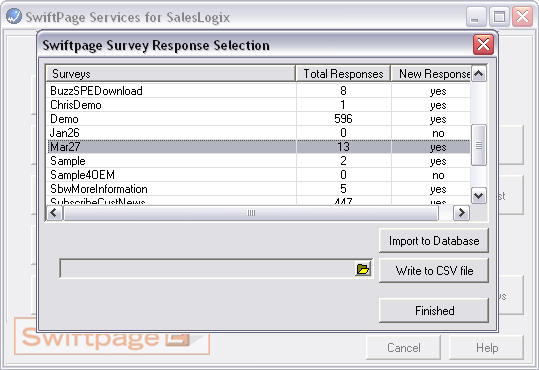Click the SwiftPage app icon in title bar
The width and height of the screenshot is (539, 370).
14,16
